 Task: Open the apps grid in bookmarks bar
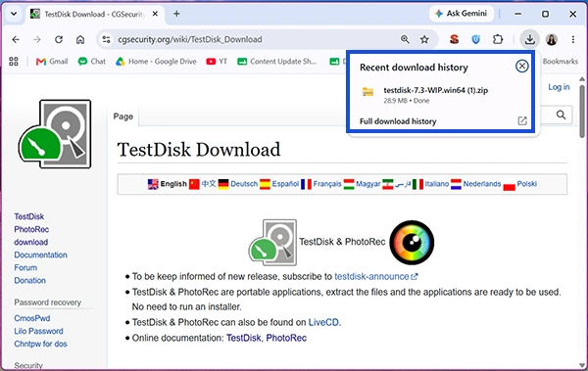[14, 62]
